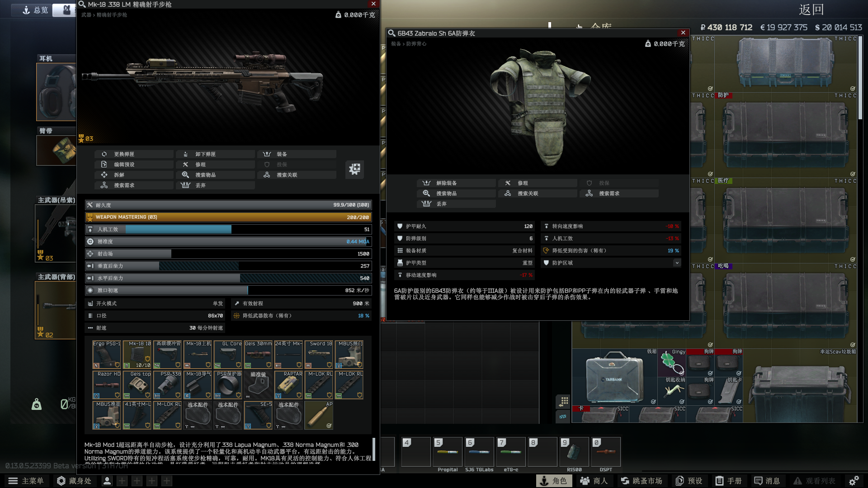868x488 pixels.
Task: Close the 6B43 Zabralo armor window
Action: (683, 33)
